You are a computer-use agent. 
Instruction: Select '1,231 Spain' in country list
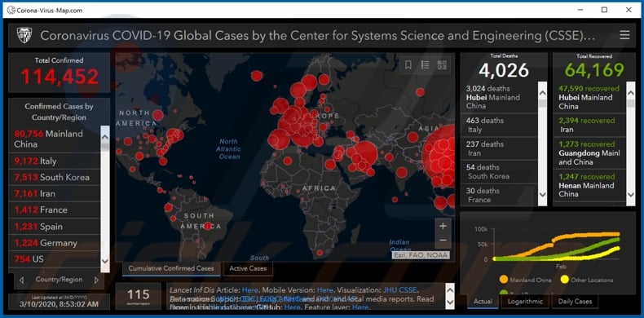point(55,227)
